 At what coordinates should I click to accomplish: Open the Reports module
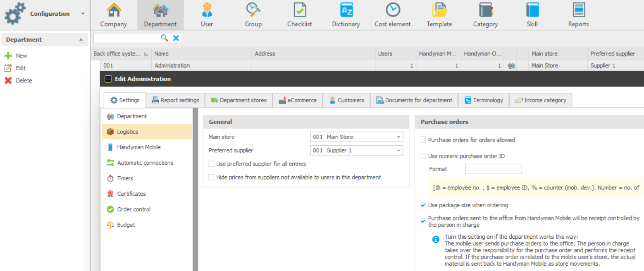click(x=579, y=15)
